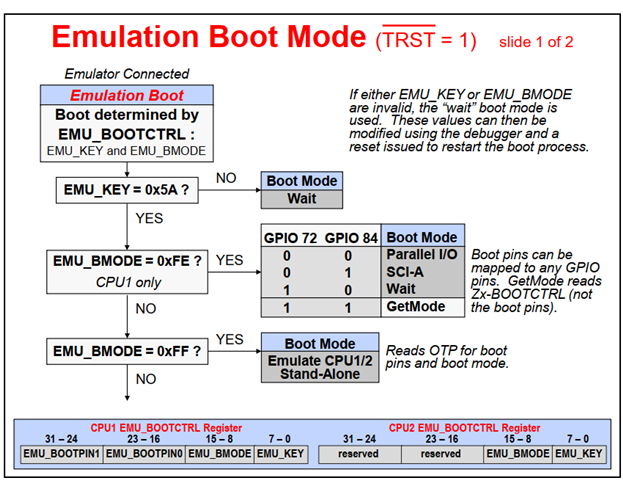
Task: Click 'SCI-A' boot mode entry
Action: point(405,272)
